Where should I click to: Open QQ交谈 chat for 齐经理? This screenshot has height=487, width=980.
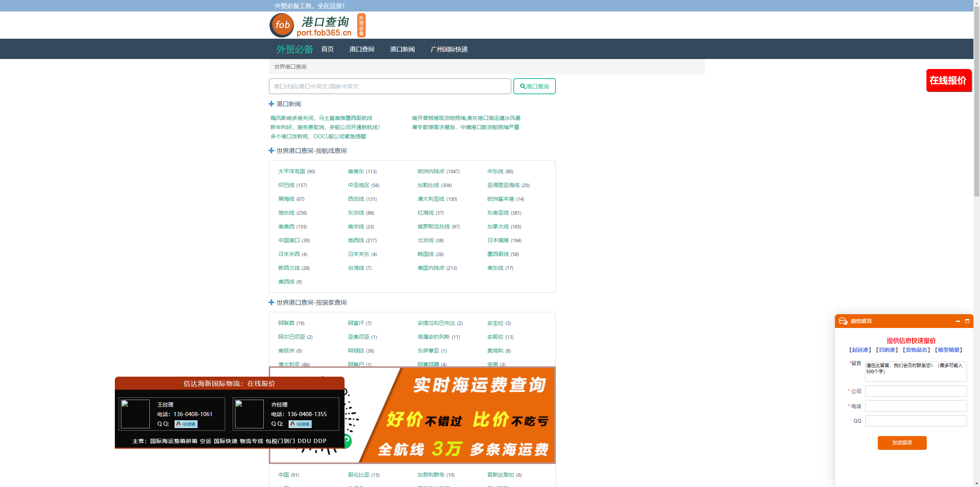[300, 424]
